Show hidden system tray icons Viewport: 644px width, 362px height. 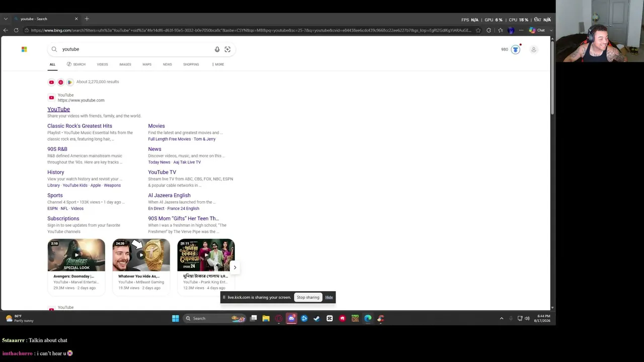(x=501, y=318)
